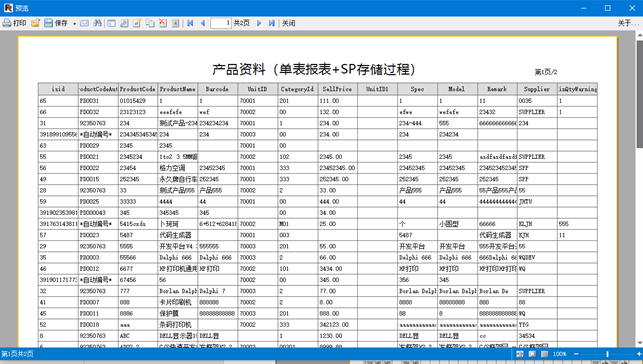Image resolution: width=643 pixels, height=364 pixels.
Task: Zoom out with the minus button
Action: (576, 354)
